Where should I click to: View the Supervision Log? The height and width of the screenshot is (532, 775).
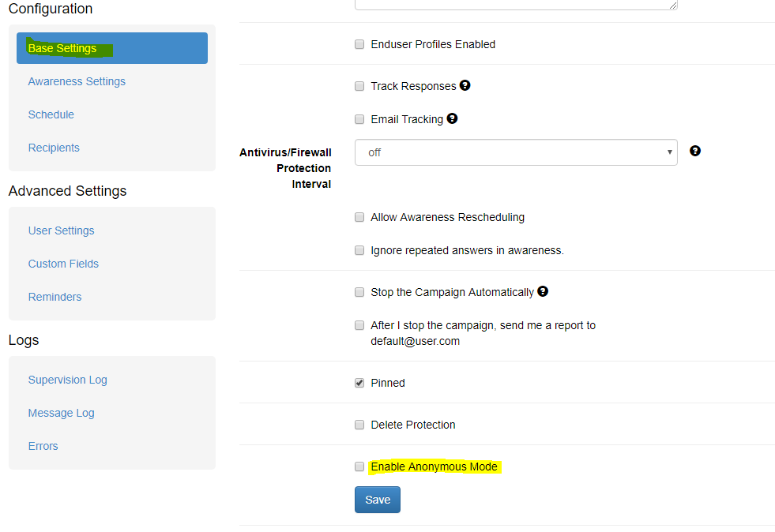tap(68, 380)
